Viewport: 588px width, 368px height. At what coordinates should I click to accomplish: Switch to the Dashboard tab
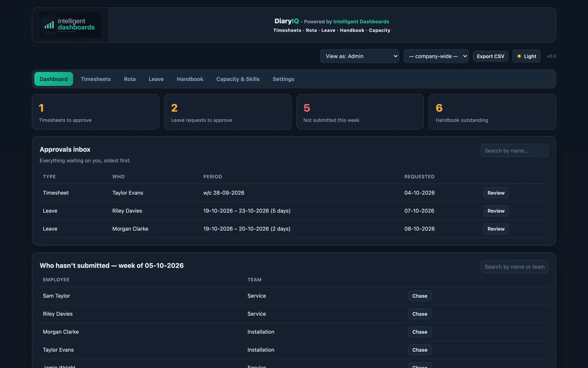pyautogui.click(x=54, y=79)
